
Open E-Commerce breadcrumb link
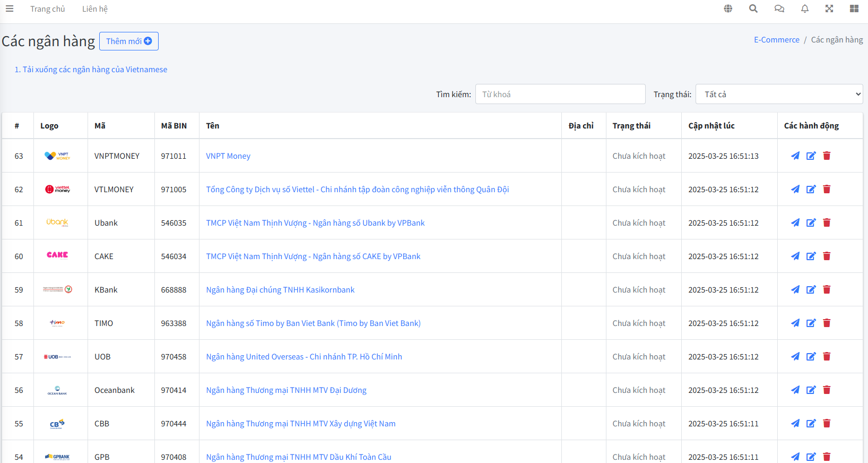pos(776,40)
